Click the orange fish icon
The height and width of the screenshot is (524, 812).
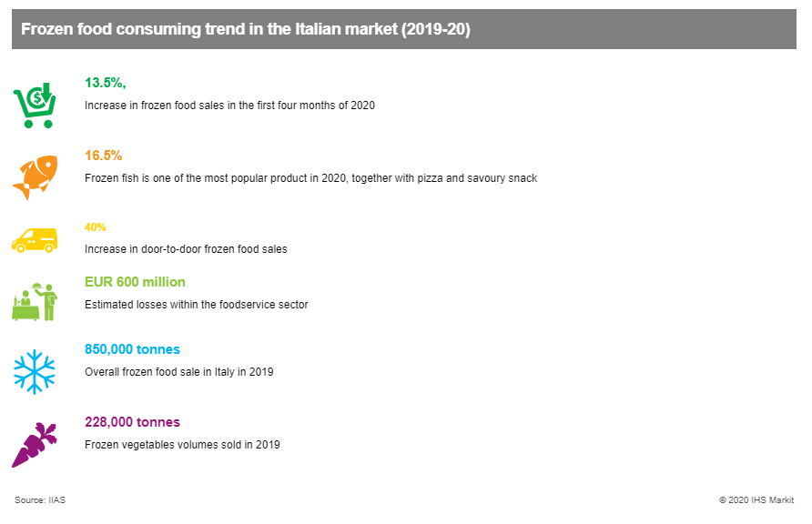pyautogui.click(x=35, y=177)
